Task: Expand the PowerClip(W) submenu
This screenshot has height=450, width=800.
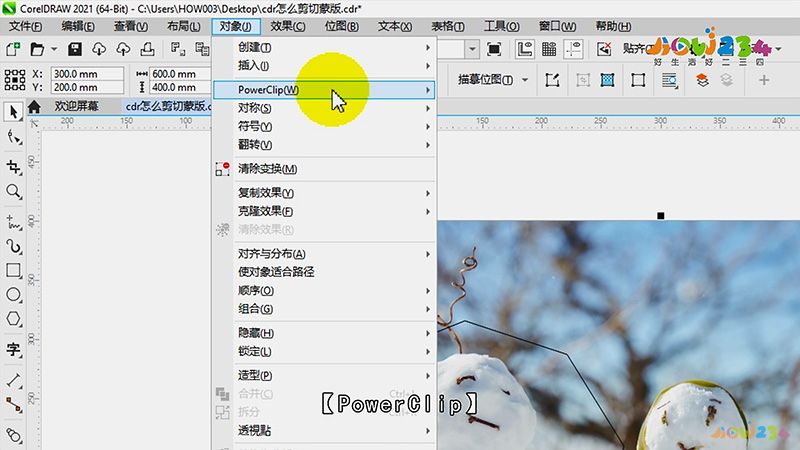Action: (324, 90)
